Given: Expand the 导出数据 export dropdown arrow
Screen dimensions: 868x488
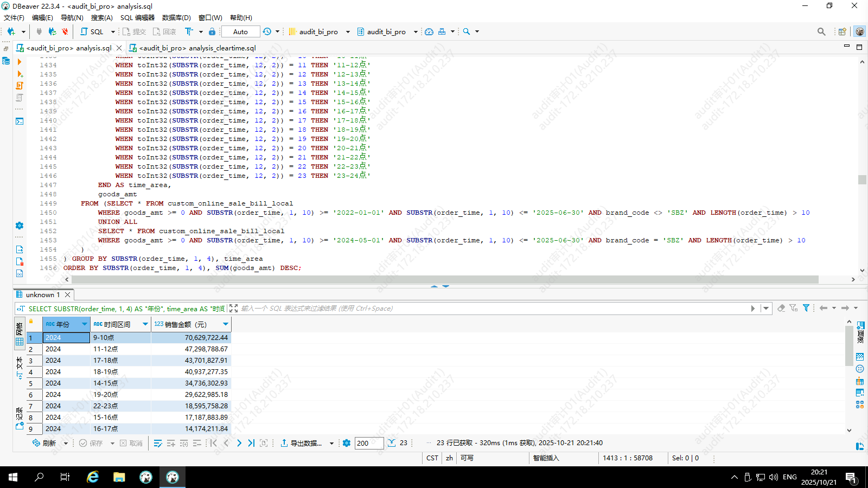Looking at the screenshot, I should click(x=331, y=443).
